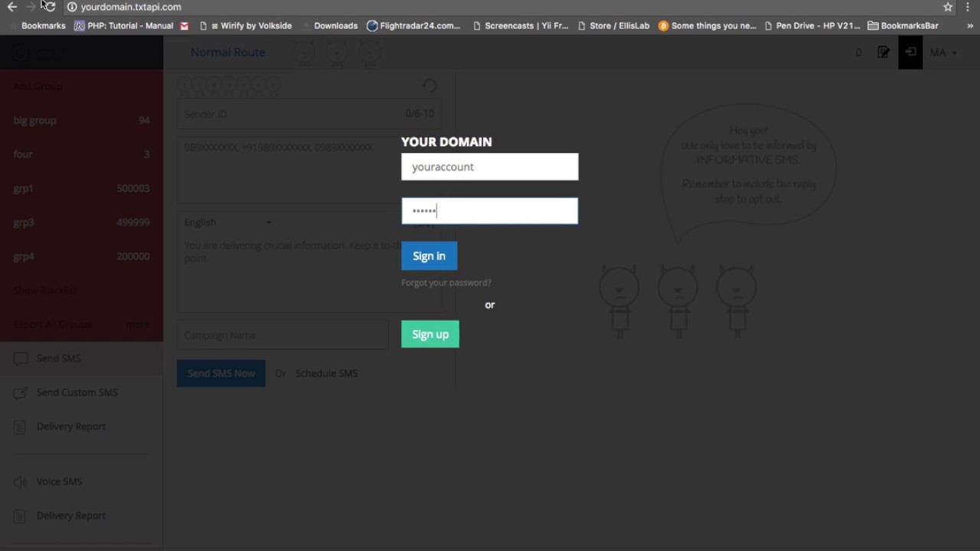Show hidden bookmarks with the double chevron
The image size is (980, 551).
970,25
